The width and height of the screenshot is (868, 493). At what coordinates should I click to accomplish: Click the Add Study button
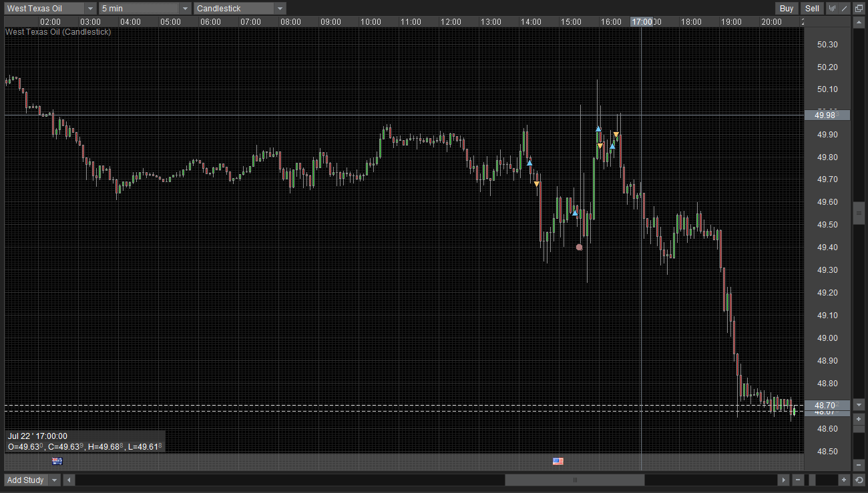point(25,480)
